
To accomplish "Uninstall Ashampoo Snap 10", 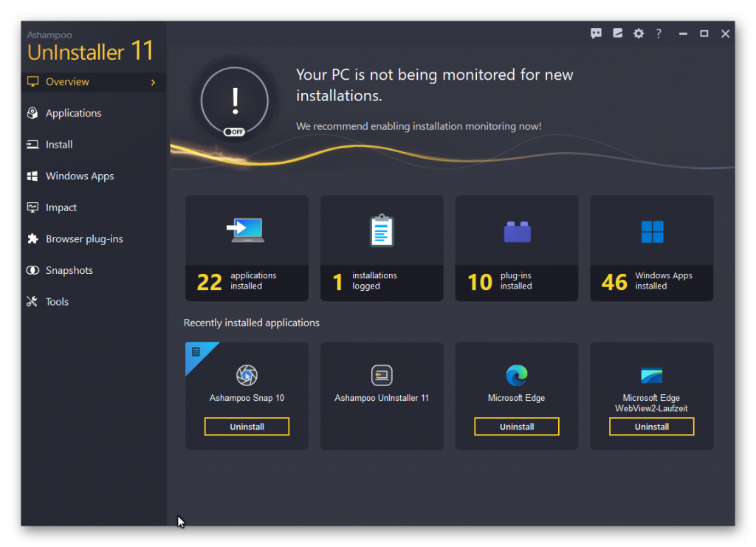I will click(247, 427).
